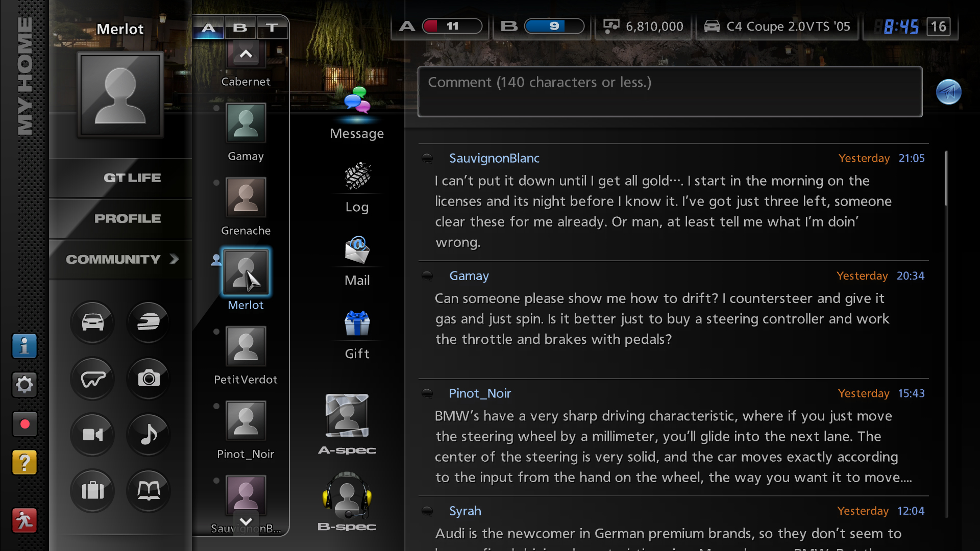
Task: Open the Message section icon
Action: 357,101
